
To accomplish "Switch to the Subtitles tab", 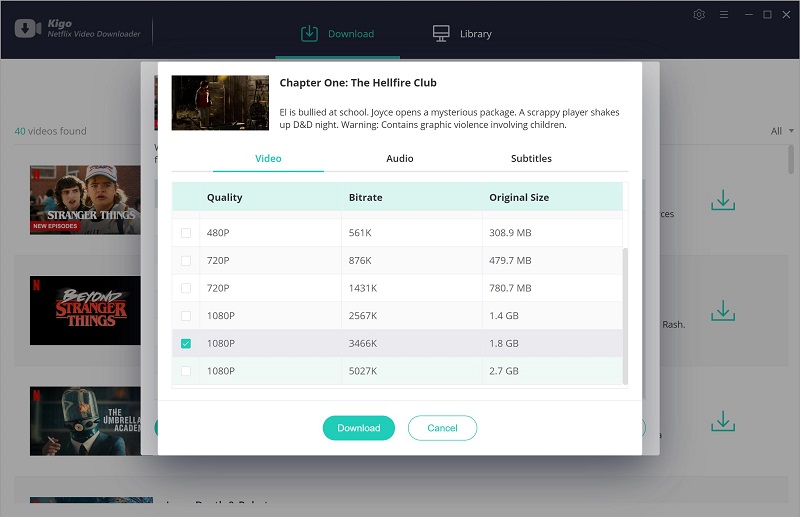I will tap(531, 159).
